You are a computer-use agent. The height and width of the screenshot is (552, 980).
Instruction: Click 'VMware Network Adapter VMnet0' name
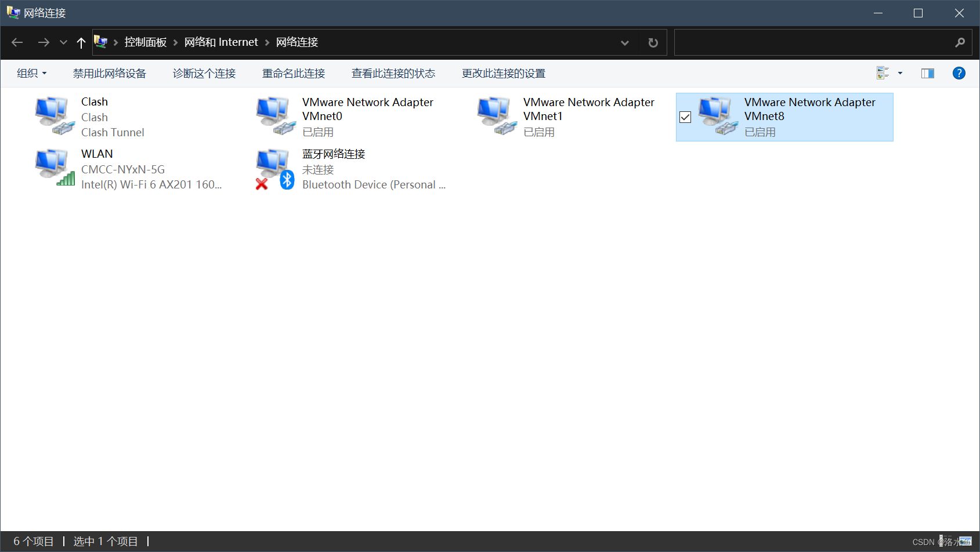(368, 109)
